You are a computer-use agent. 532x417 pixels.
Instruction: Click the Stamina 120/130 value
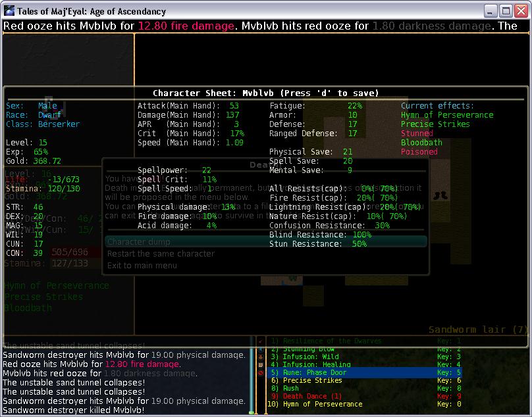(x=64, y=189)
